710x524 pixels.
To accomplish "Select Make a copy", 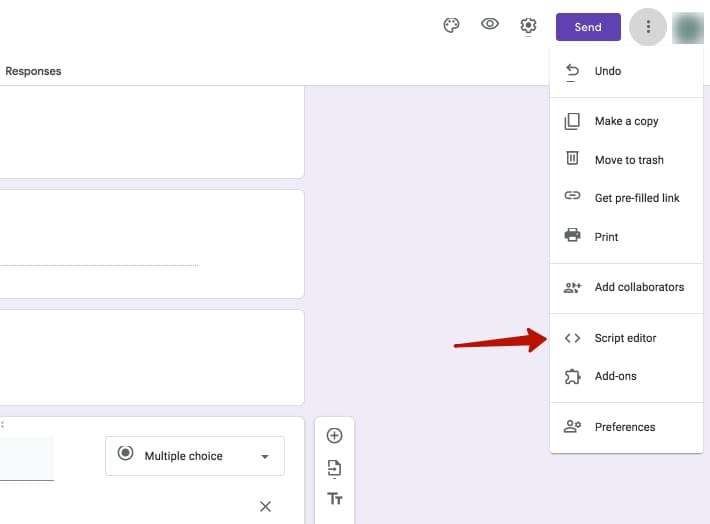I will [x=627, y=121].
